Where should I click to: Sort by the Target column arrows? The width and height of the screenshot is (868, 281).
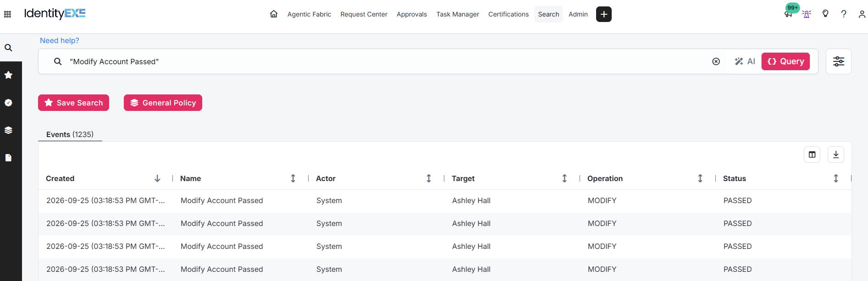coord(564,178)
